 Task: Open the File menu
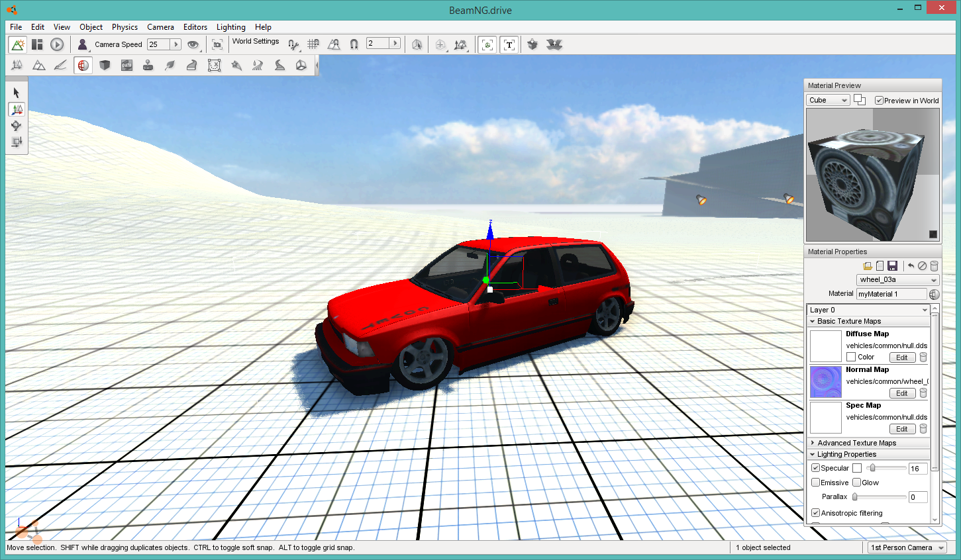[16, 27]
